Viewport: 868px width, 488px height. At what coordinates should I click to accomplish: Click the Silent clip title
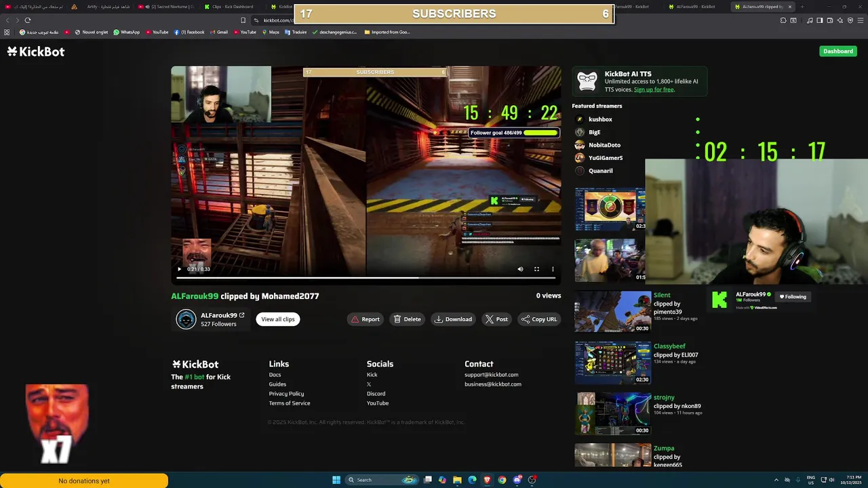(662, 296)
